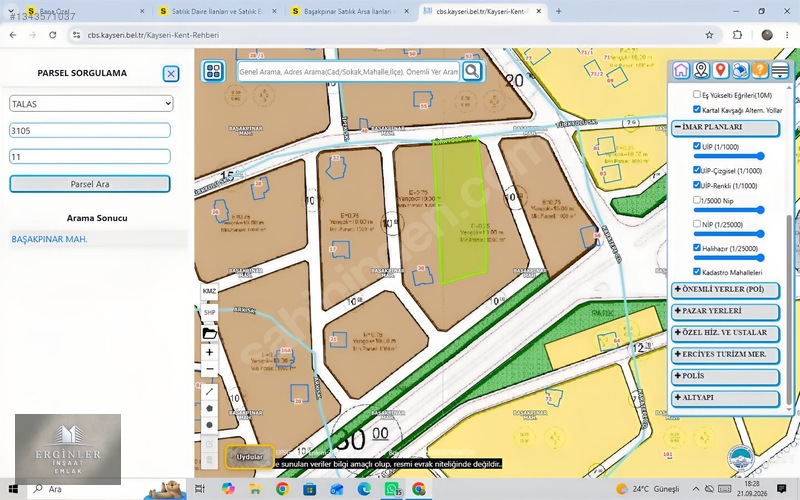Expand ERCİYES TURİZM MER. section
The width and height of the screenshot is (800, 500).
[x=725, y=355]
